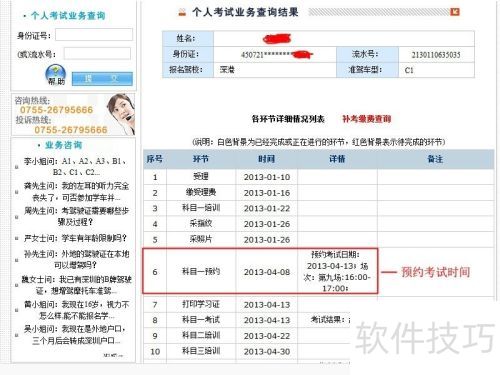Click the blue 提交 button

[102, 79]
